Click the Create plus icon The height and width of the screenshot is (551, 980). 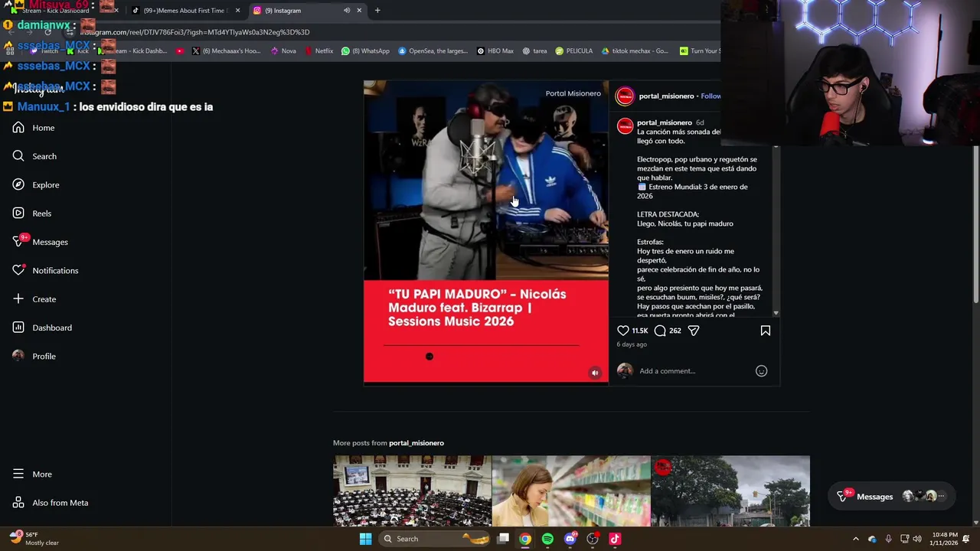(x=18, y=299)
